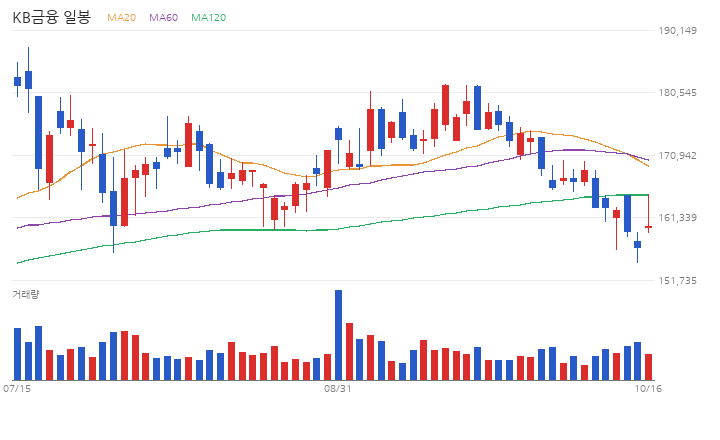Click the 07/15 date axis label
Screen dimensions: 720x440
17,389
